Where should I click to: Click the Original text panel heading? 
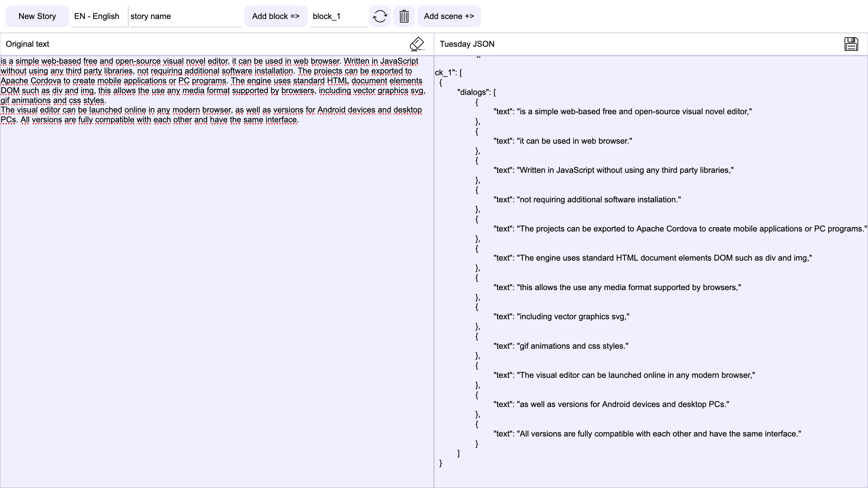pyautogui.click(x=27, y=44)
